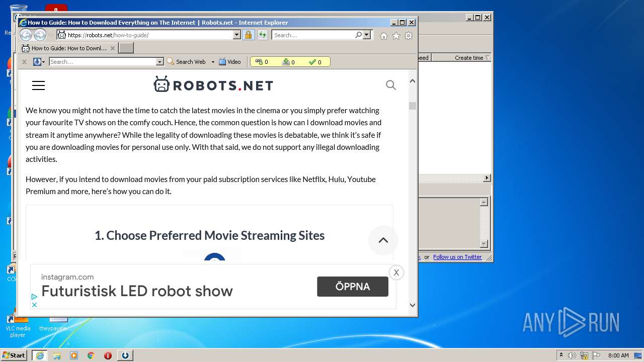Screen dimensions: 644x362
Task: Click 'Follow us on Twitter' in the back window
Action: click(457, 257)
